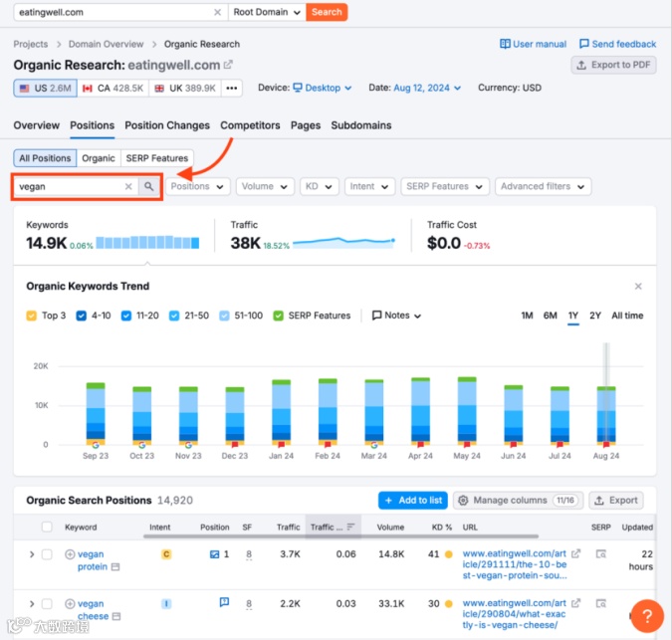
Task: Click featured snippet position icon in vegan cheese row
Action: pyautogui.click(x=224, y=602)
